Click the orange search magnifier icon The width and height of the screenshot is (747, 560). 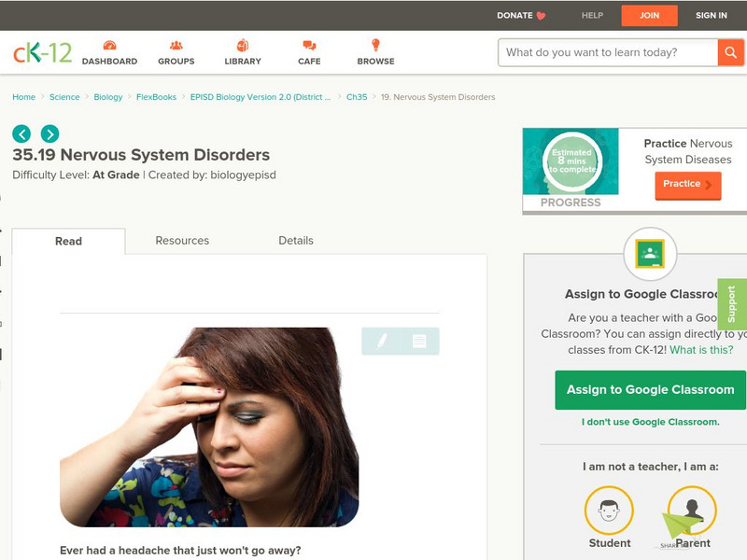click(727, 52)
